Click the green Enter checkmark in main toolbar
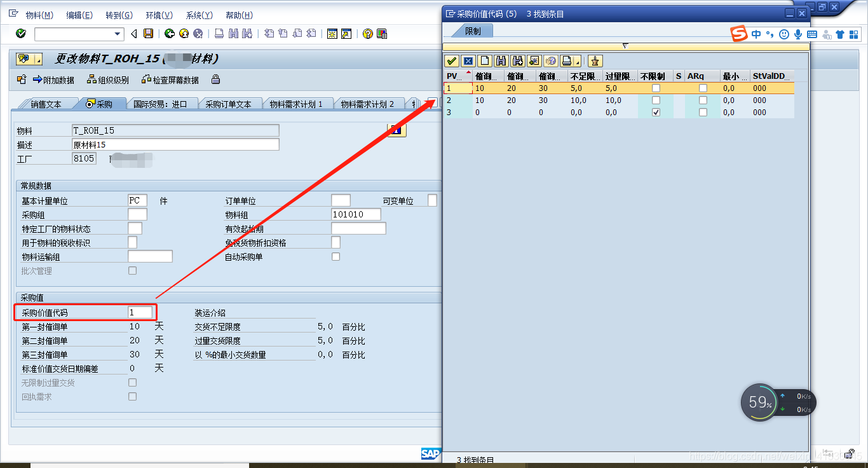The width and height of the screenshot is (868, 468). pyautogui.click(x=21, y=34)
